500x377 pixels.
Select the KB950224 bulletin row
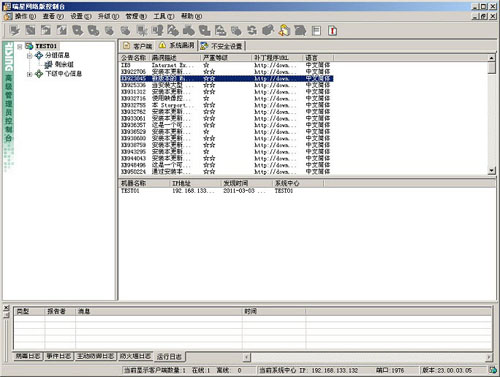coord(227,172)
